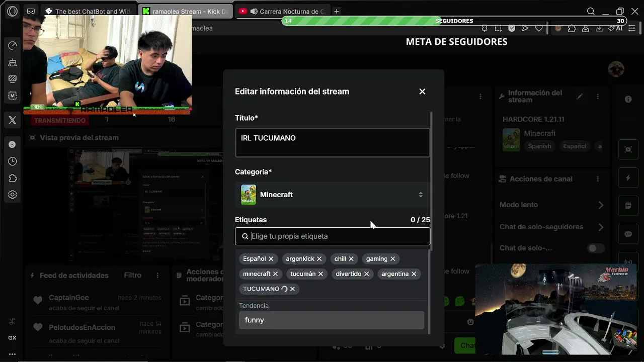Open GX Cleaner icon in sidebar
The image size is (644, 362).
pos(13,62)
